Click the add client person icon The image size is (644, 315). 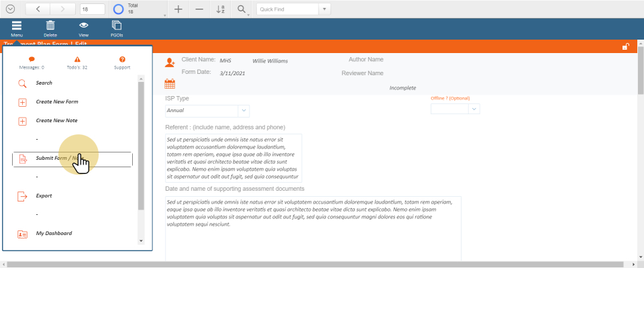(170, 62)
